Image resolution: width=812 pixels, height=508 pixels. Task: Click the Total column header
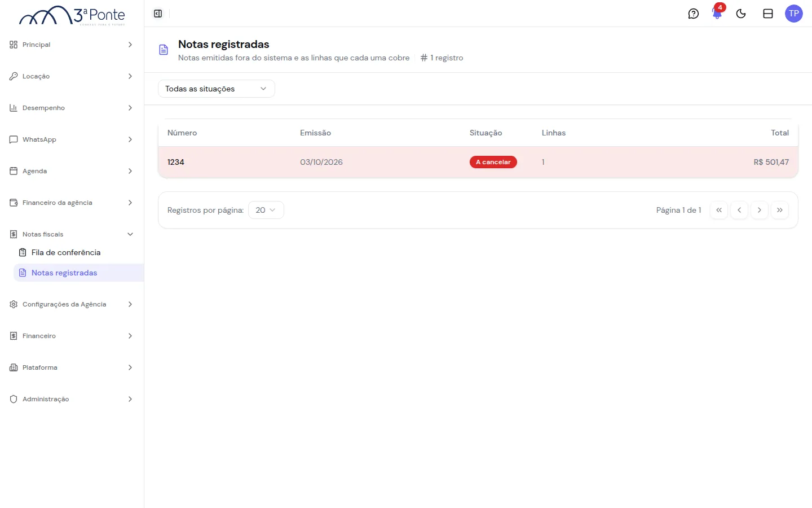(x=780, y=133)
